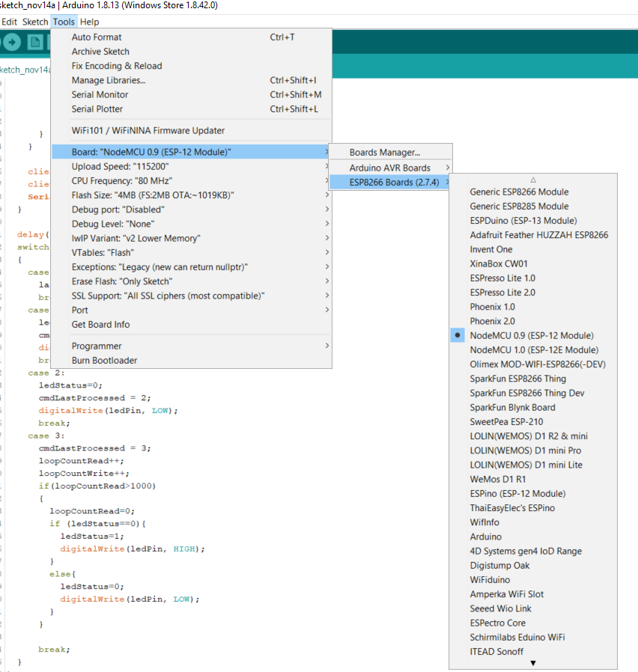The width and height of the screenshot is (638, 672).
Task: Select SparkFun ESP8266 Thing Dev
Action: tap(533, 393)
